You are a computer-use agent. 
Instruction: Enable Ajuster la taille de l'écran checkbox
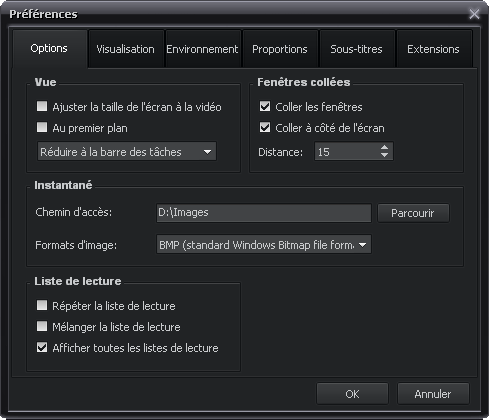(x=42, y=107)
